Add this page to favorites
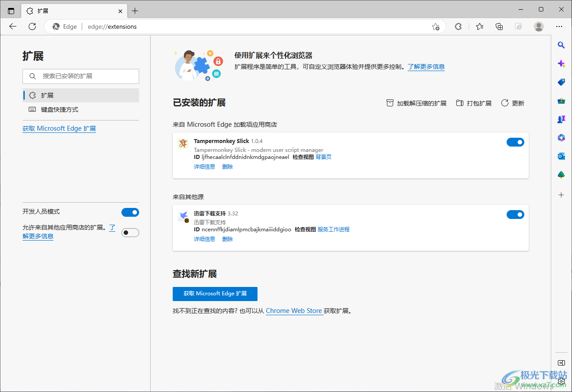This screenshot has height=392, width=572. [436, 26]
